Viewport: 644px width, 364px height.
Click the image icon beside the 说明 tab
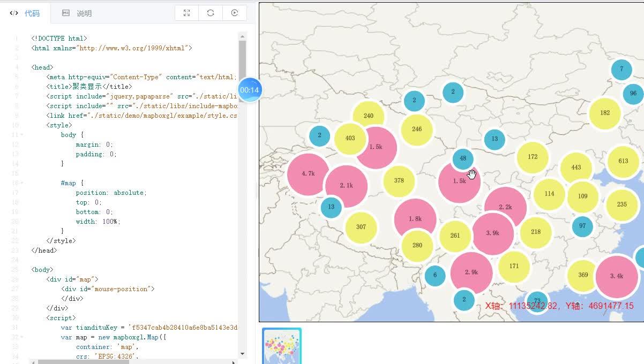(65, 13)
